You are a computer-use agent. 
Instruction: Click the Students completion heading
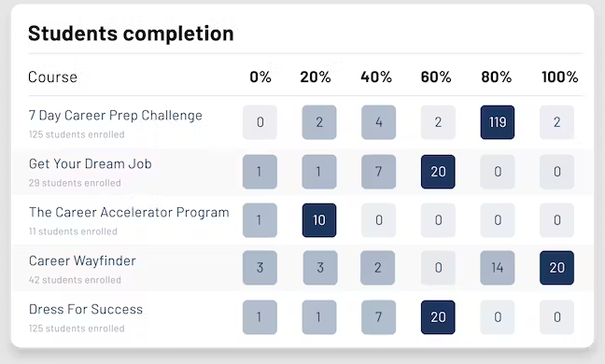pyautogui.click(x=131, y=34)
